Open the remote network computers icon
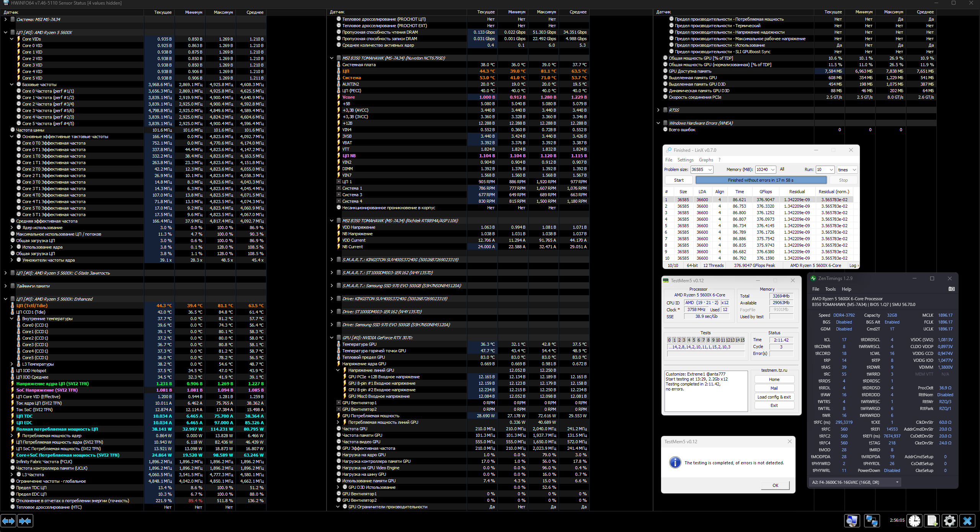Image resolution: width=980 pixels, height=532 pixels. pos(872,521)
